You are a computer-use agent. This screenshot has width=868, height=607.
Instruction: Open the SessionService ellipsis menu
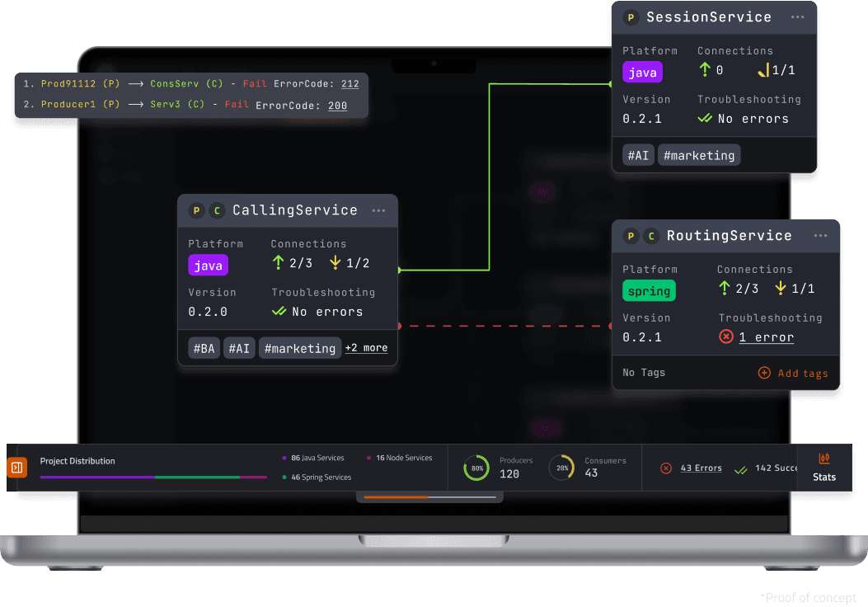point(797,16)
